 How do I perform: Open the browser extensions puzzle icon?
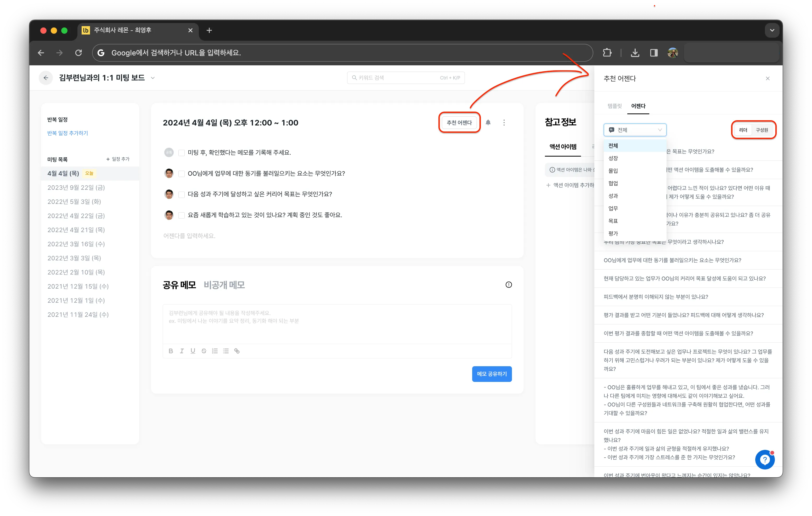[607, 53]
